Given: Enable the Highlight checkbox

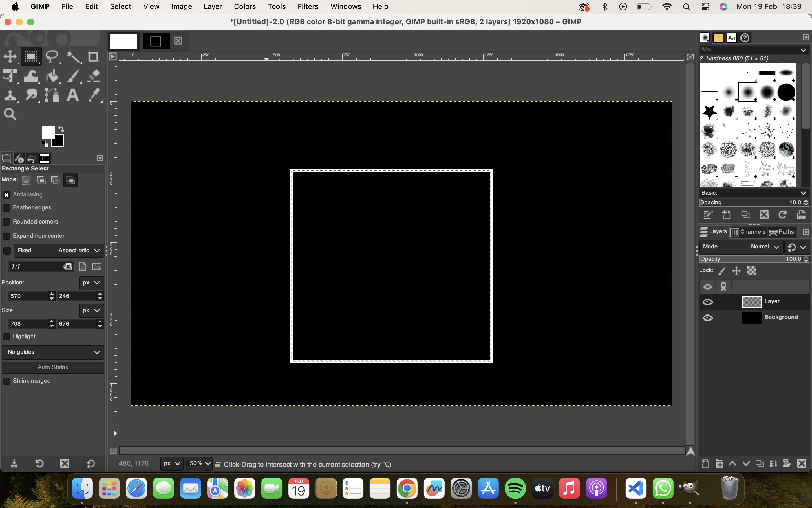Looking at the screenshot, I should 6,337.
